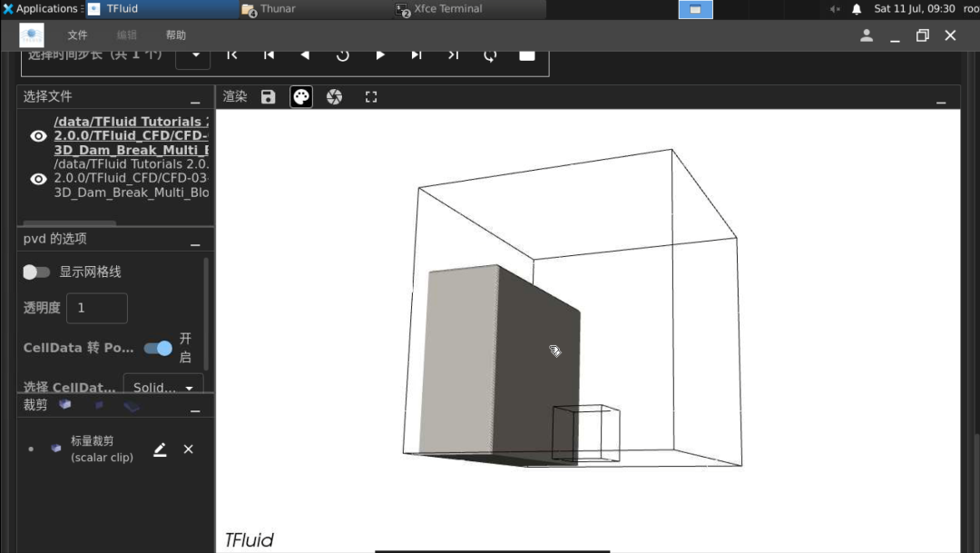This screenshot has height=553, width=980.
Task: Enable the 显示网格线 switch
Action: pyautogui.click(x=36, y=272)
